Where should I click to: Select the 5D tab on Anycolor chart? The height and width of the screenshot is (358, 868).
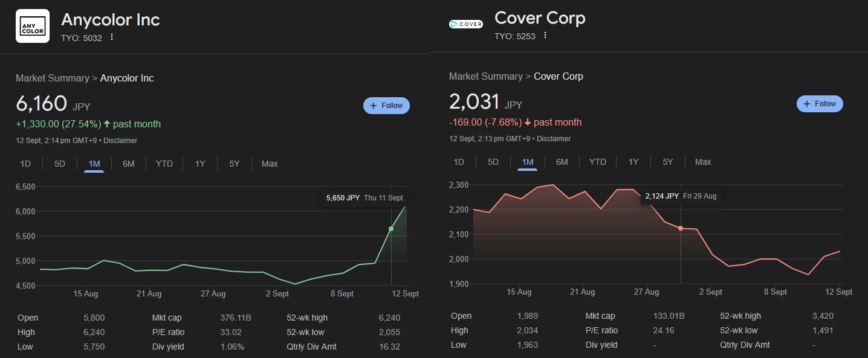click(x=60, y=164)
